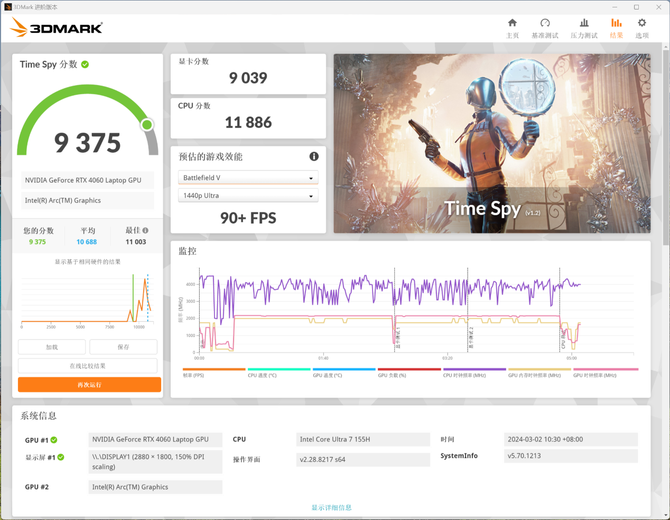Screen dimensions: 670x520
Task: Click the Time Spy artwork thumbnail
Action: [x=492, y=143]
